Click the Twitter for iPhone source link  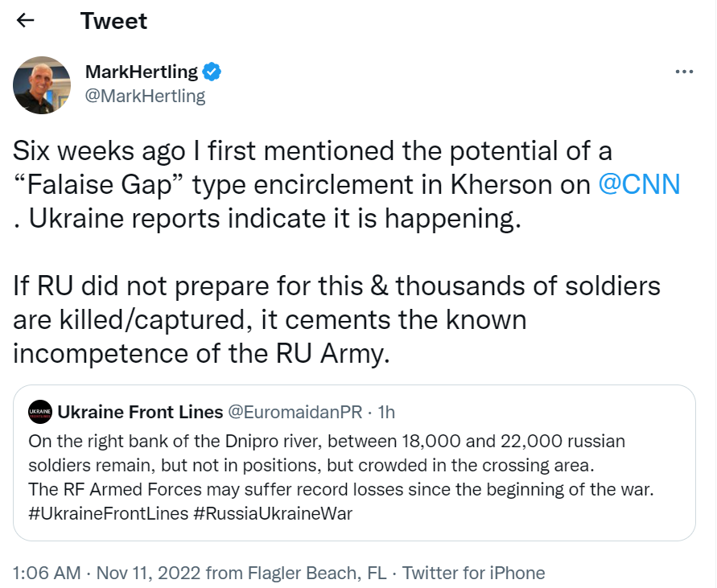473,573
